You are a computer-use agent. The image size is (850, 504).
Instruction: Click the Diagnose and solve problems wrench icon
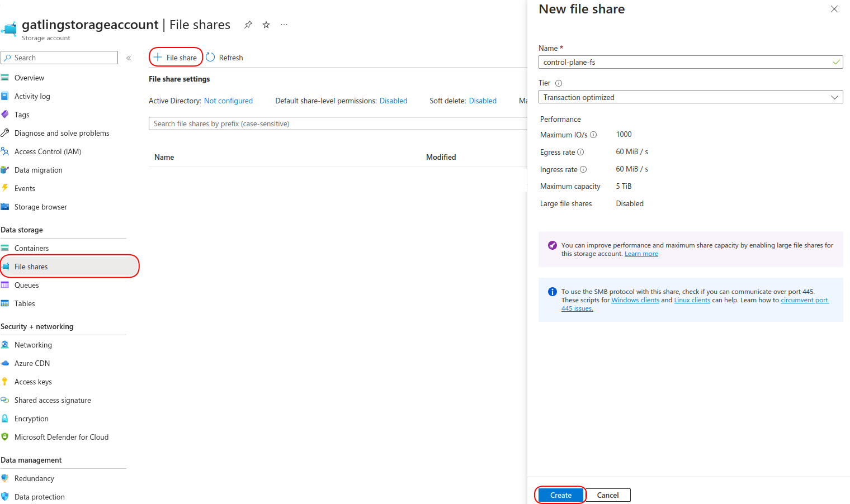tap(5, 133)
